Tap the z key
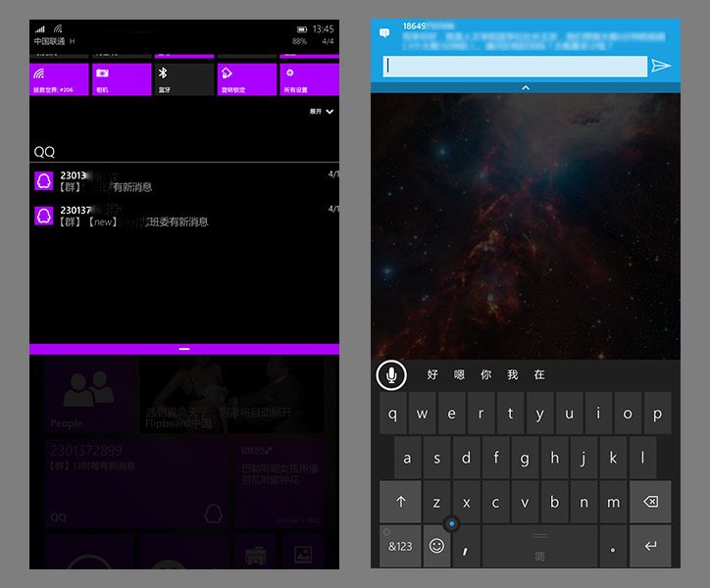 [437, 502]
